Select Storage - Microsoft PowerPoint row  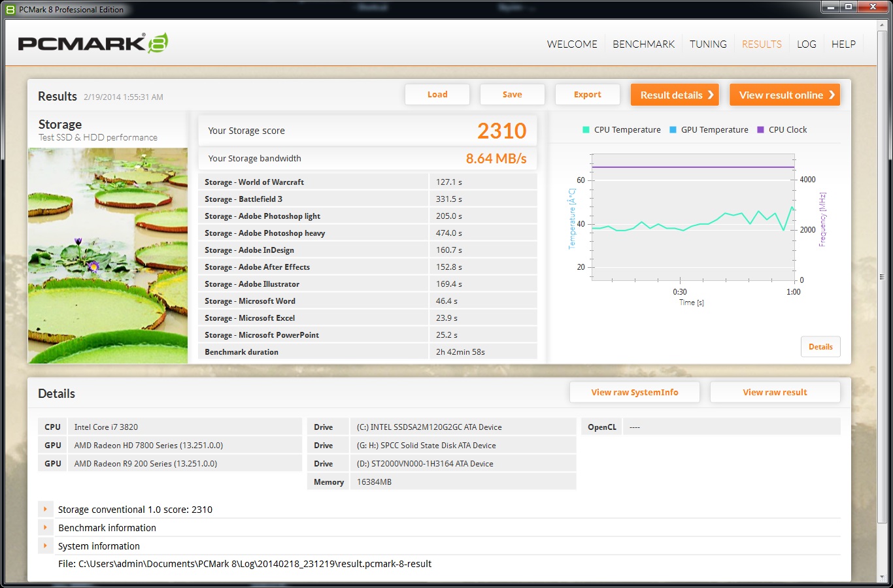tap(367, 335)
